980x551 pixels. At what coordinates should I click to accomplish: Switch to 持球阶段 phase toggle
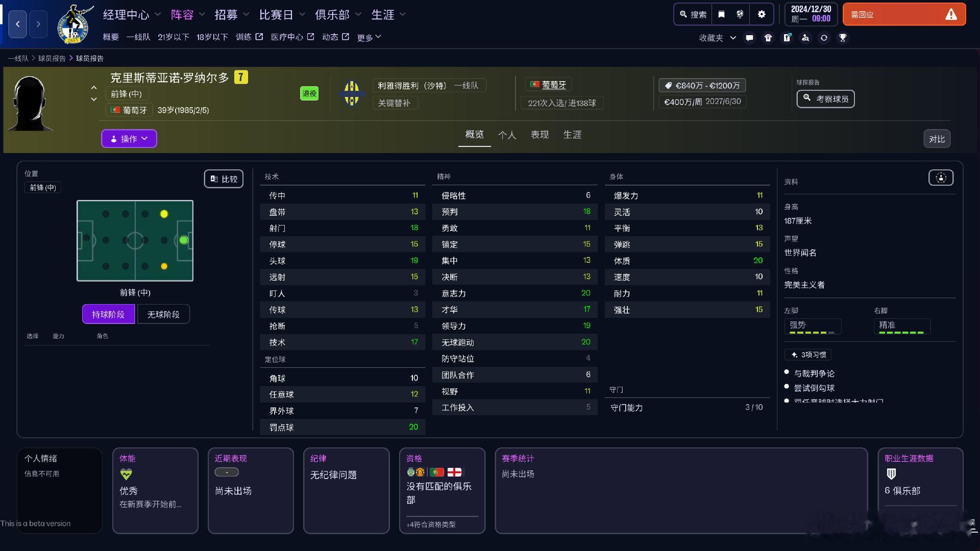108,314
